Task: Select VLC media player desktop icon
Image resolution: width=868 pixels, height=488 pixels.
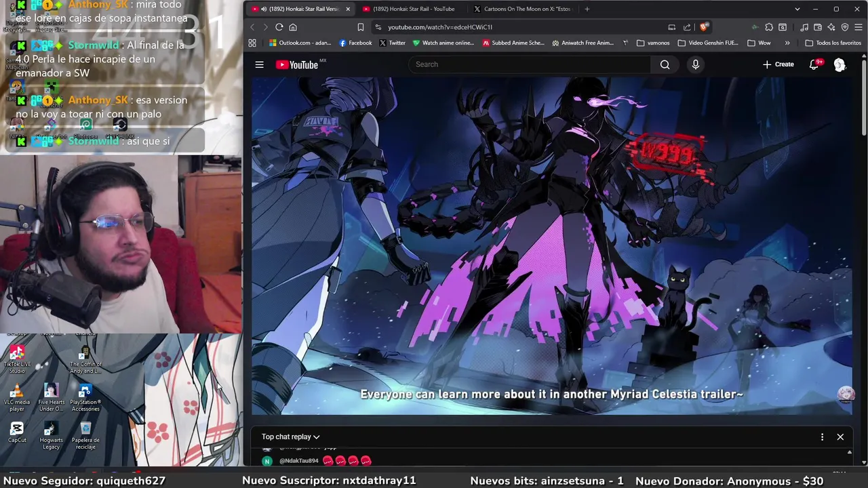Action: 17,398
